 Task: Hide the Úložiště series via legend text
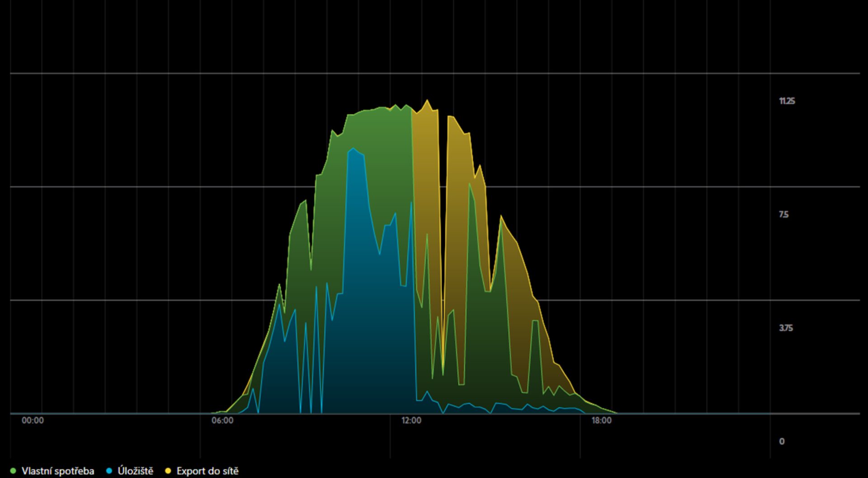point(135,471)
